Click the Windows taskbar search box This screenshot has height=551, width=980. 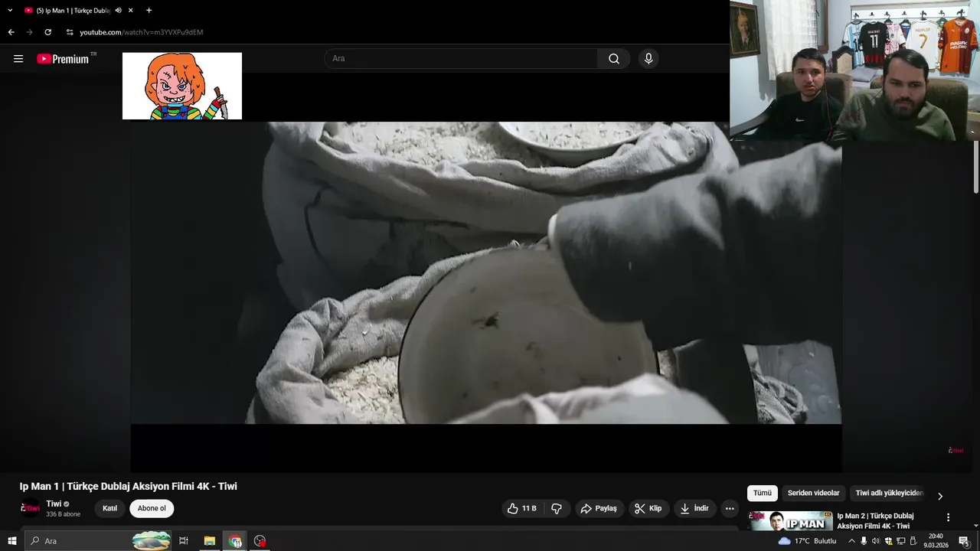point(98,541)
